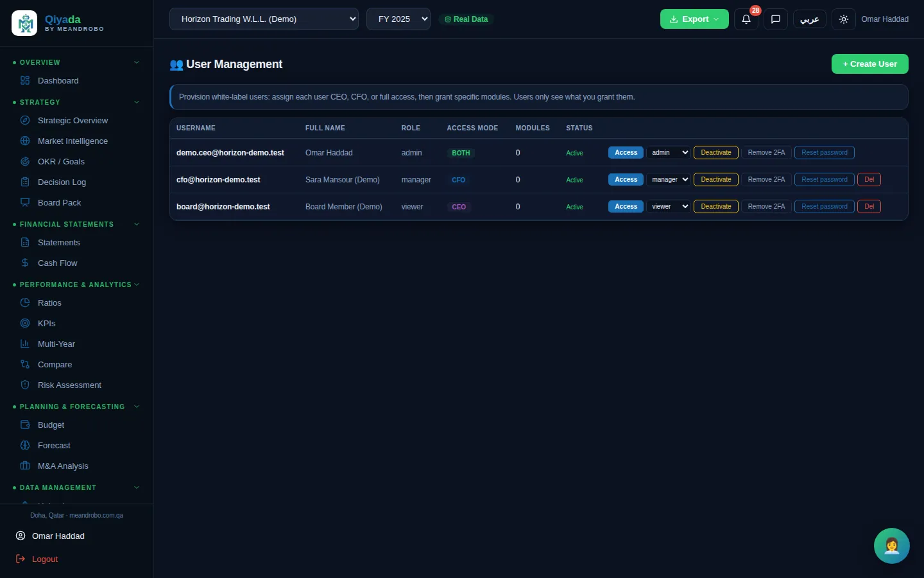Collapse the Financial Statements section

point(76,224)
